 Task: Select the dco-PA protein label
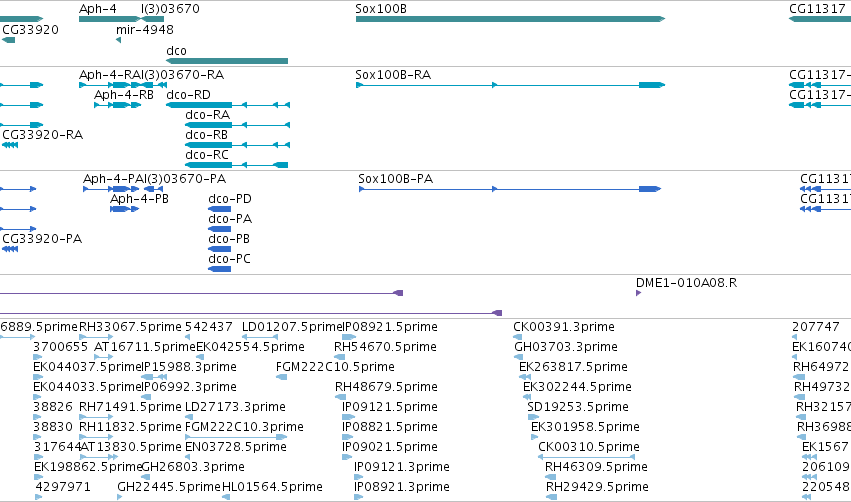tap(230, 219)
